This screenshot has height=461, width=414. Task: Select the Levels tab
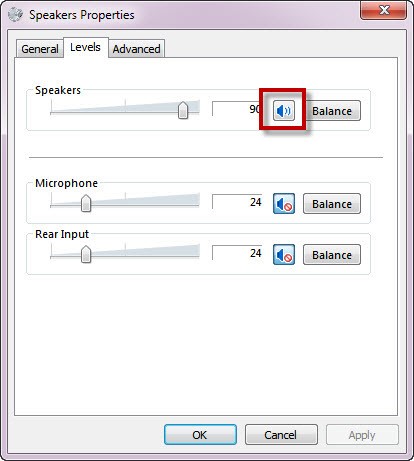pyautogui.click(x=85, y=47)
